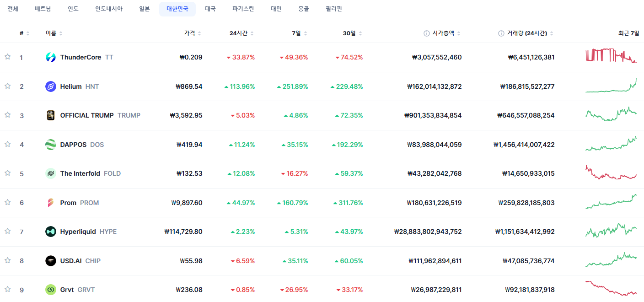Click the DAPPOS green logo icon
644x302 pixels.
pyautogui.click(x=51, y=145)
